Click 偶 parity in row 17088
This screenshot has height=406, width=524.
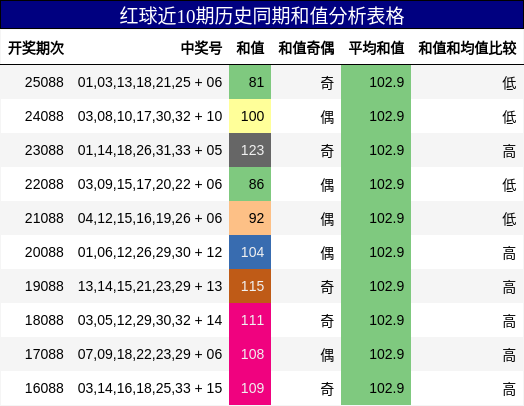(327, 355)
